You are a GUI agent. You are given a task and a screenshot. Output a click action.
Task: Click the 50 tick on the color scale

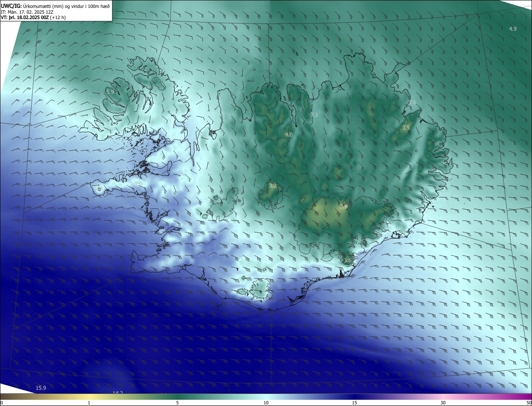tap(529, 403)
